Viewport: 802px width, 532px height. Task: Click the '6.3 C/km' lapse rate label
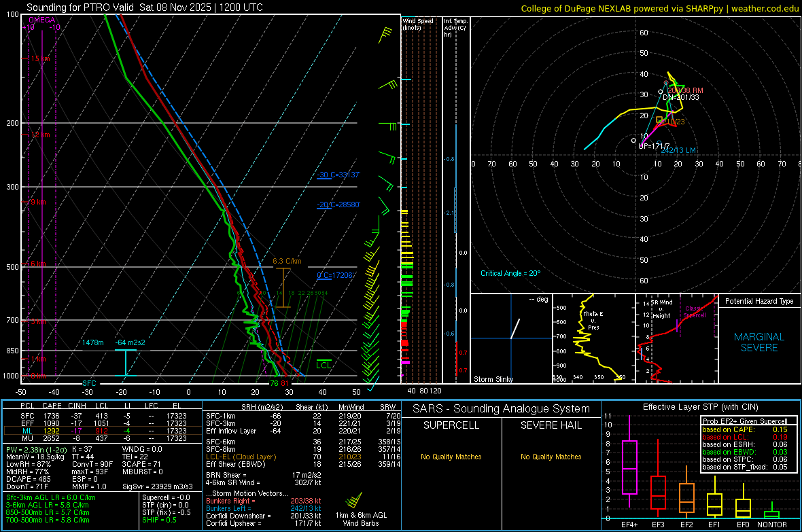pos(287,261)
